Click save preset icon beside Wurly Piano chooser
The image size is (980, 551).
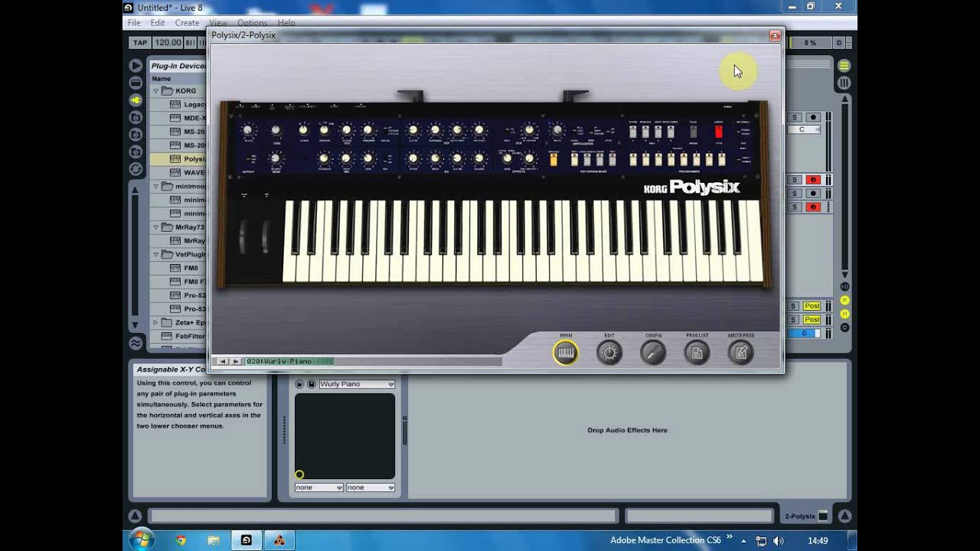[x=312, y=384]
